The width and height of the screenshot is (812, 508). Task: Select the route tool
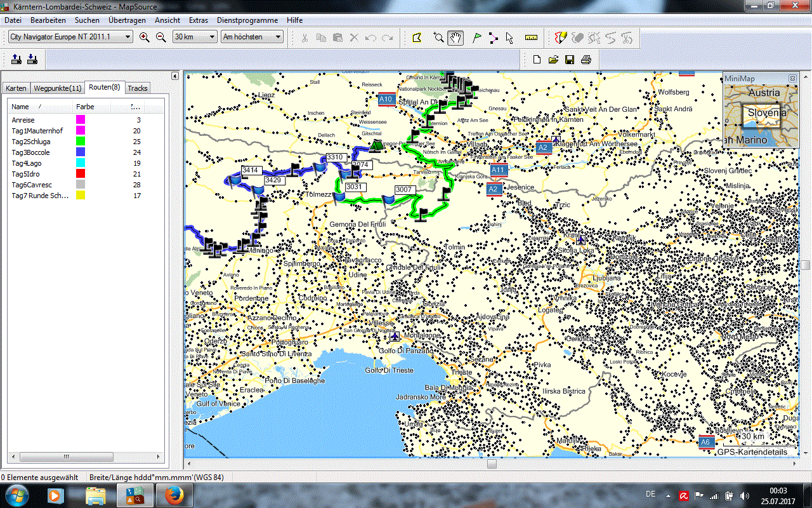(494, 38)
